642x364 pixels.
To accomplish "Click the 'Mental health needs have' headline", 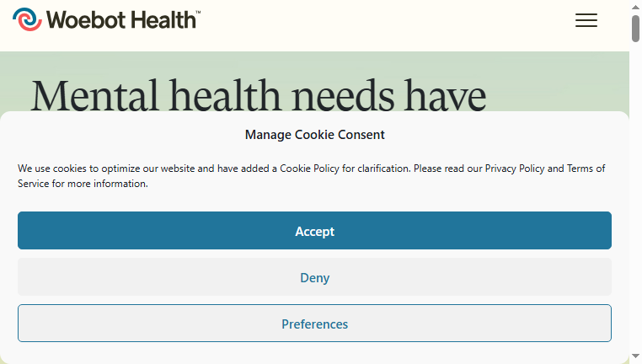I will (259, 95).
